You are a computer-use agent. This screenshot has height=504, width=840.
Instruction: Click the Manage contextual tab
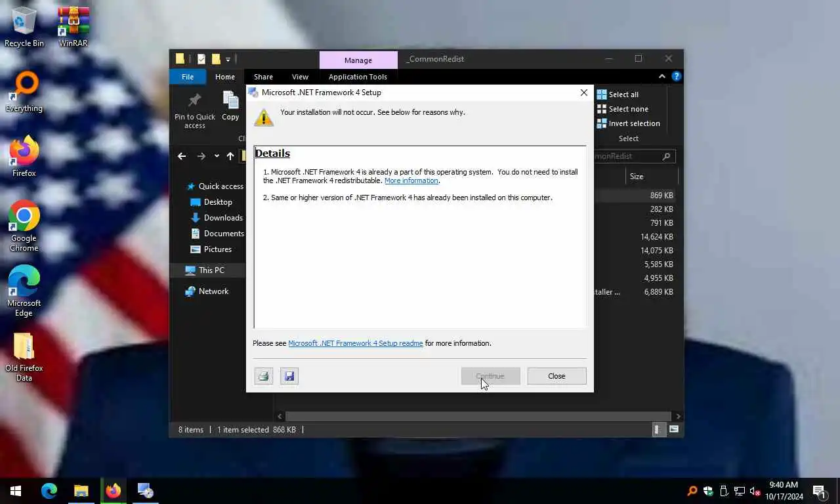[358, 60]
